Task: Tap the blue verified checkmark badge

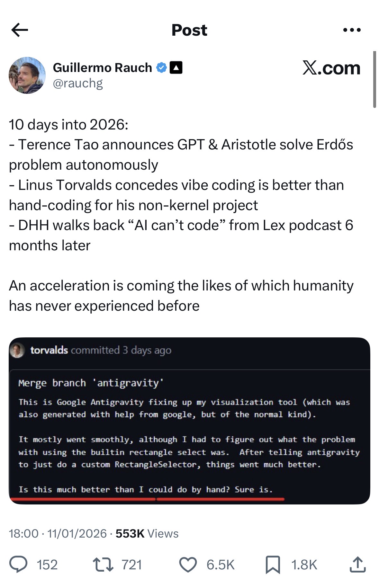Action: click(x=161, y=67)
